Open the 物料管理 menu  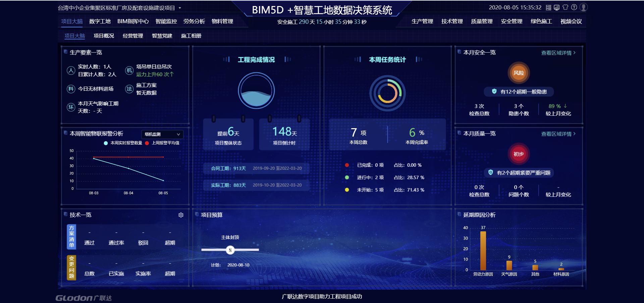pyautogui.click(x=222, y=21)
